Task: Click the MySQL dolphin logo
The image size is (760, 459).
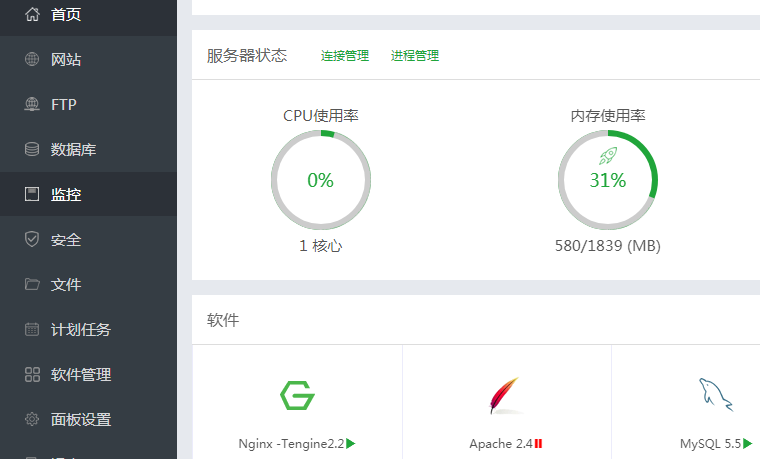Action: 715,395
